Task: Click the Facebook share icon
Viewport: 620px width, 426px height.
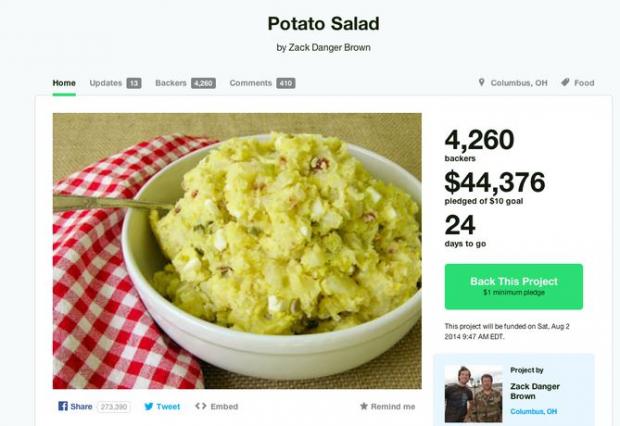Action: 63,406
